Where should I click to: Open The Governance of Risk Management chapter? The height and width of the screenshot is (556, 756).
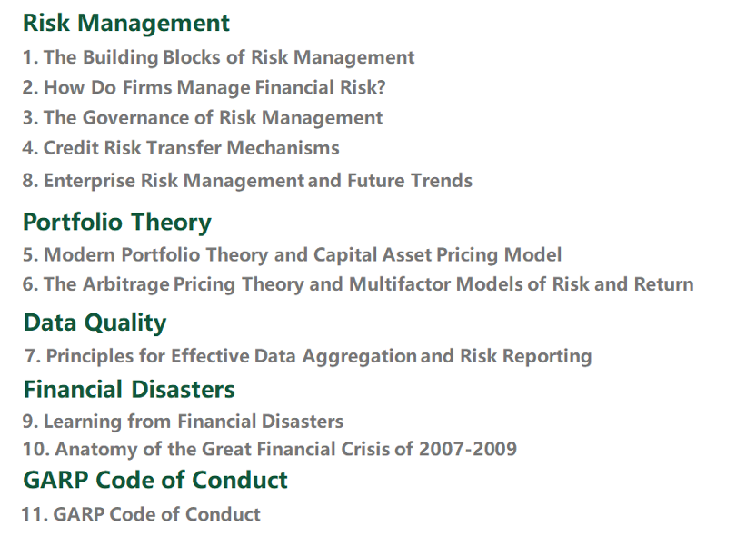(x=203, y=118)
